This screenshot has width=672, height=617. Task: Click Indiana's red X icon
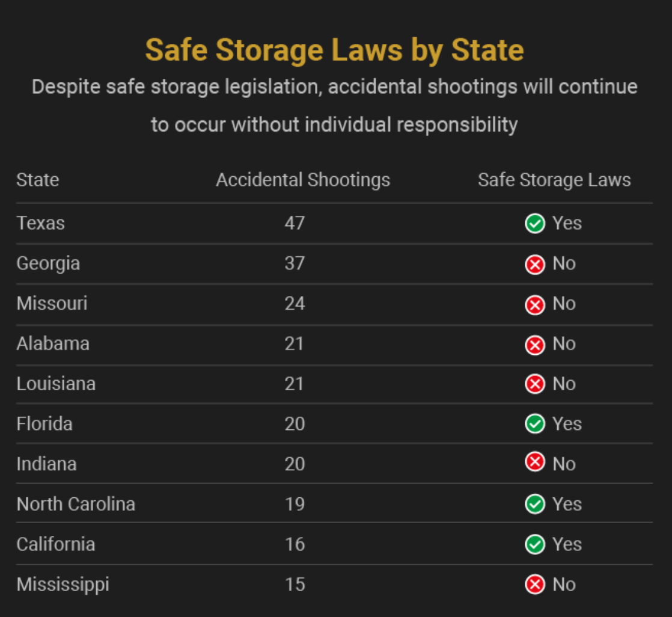(x=534, y=462)
